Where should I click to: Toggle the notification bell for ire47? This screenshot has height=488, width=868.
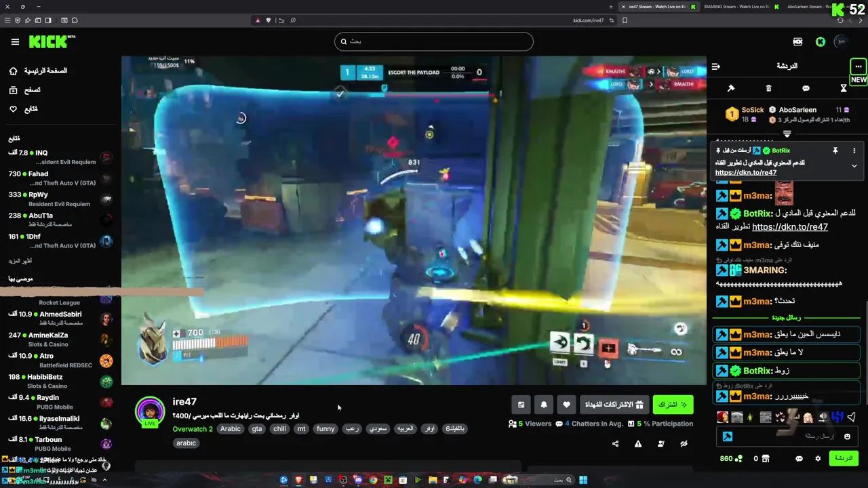pos(544,405)
